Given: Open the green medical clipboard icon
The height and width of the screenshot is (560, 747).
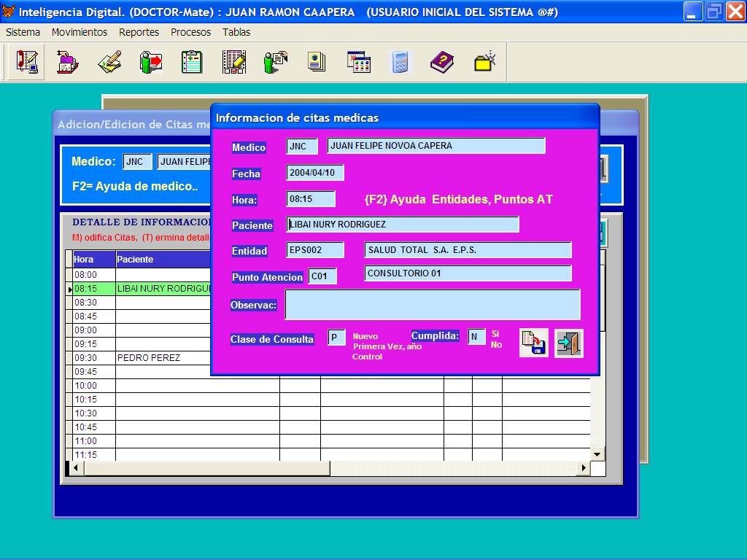Looking at the screenshot, I should click(193, 63).
